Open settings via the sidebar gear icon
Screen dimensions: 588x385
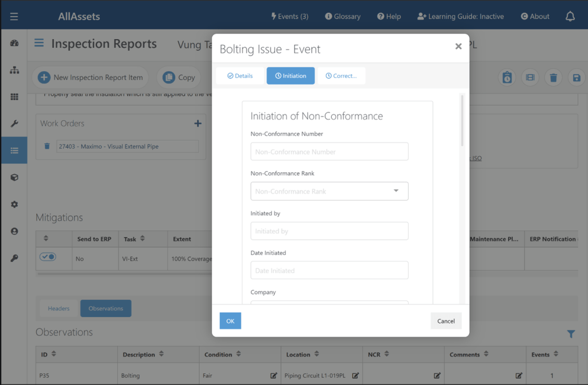tap(14, 204)
